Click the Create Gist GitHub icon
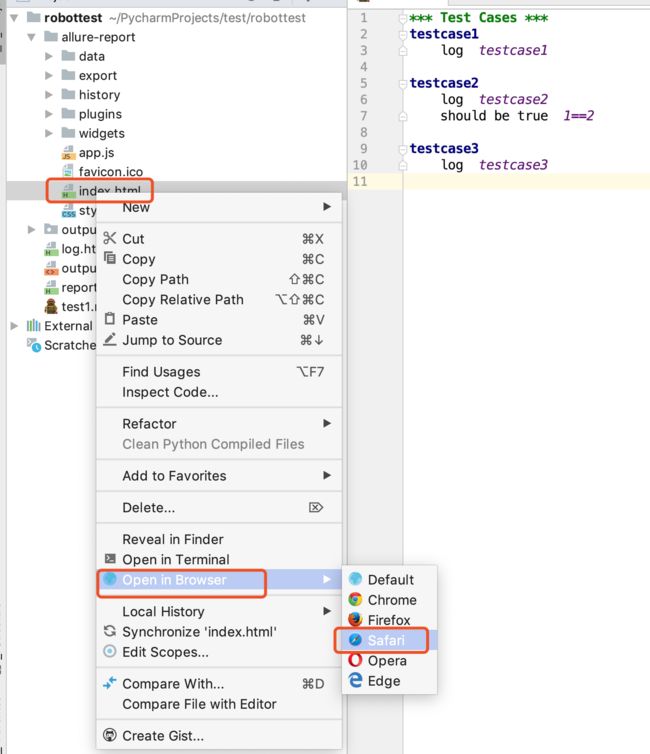The height and width of the screenshot is (754, 650). coord(110,736)
